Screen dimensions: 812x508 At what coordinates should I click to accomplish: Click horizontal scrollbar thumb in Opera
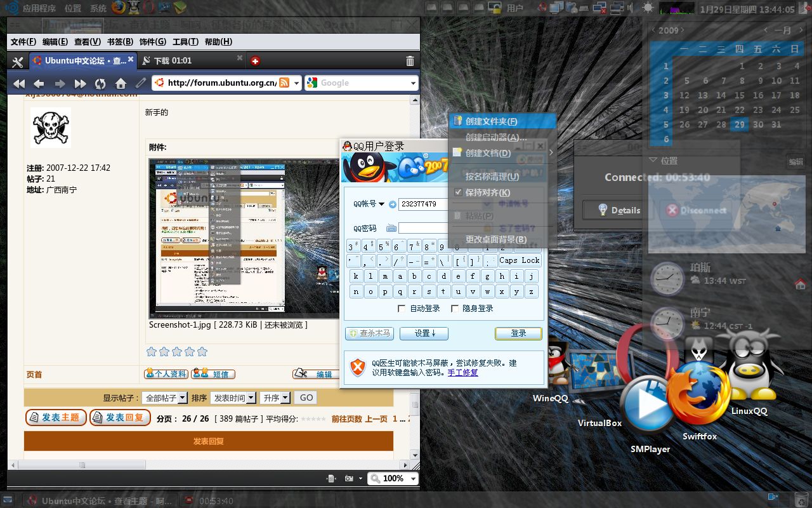[x=82, y=465]
